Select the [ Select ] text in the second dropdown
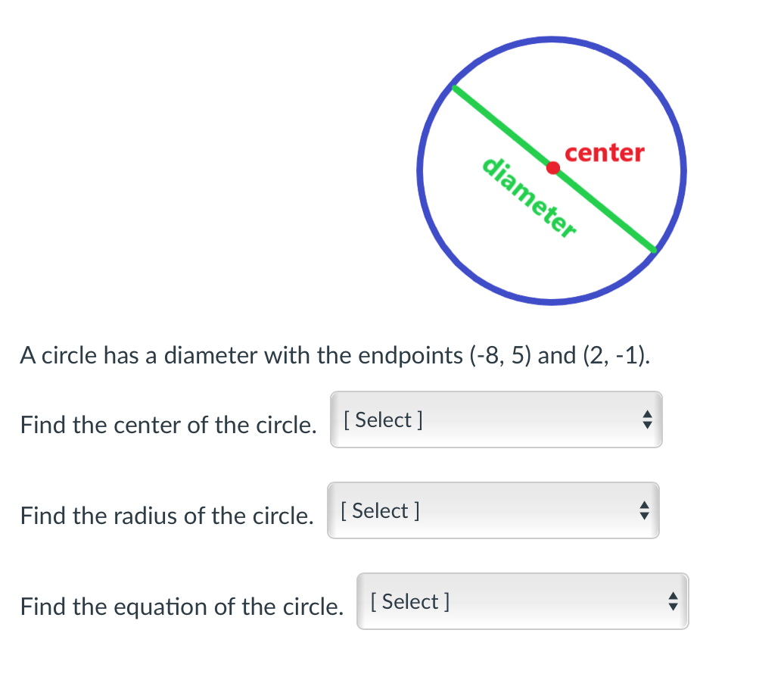Viewport: 784px width, 680px height. tap(380, 510)
